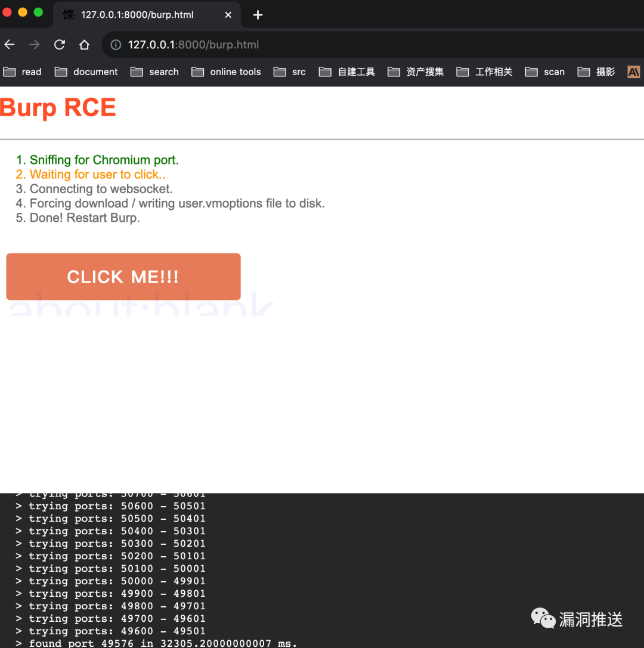Click the browser forward arrow
644x648 pixels.
35,45
